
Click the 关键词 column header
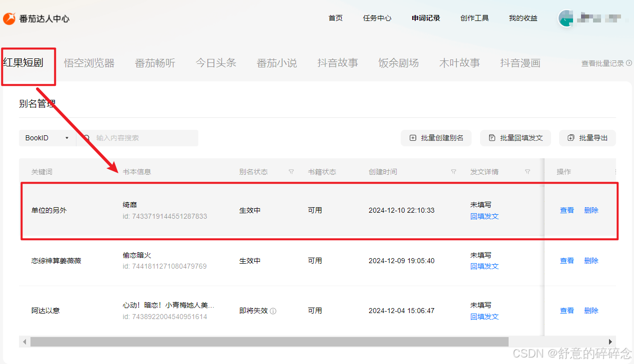(42, 172)
